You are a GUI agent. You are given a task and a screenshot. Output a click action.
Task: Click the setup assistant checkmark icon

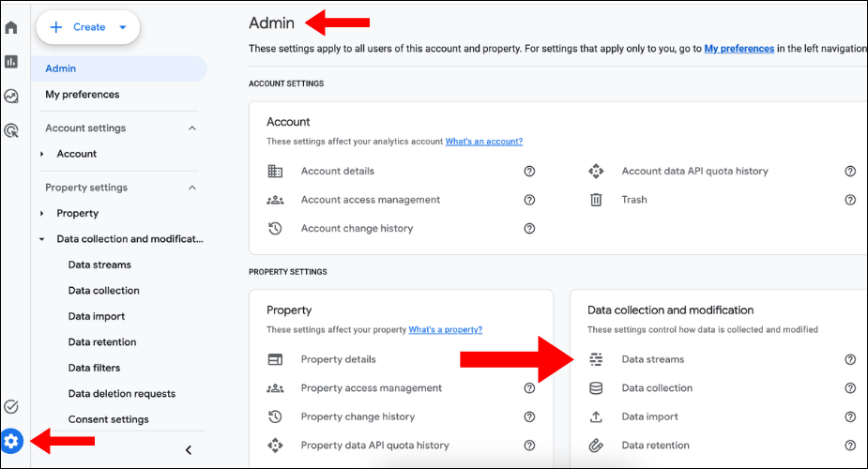[x=11, y=406]
